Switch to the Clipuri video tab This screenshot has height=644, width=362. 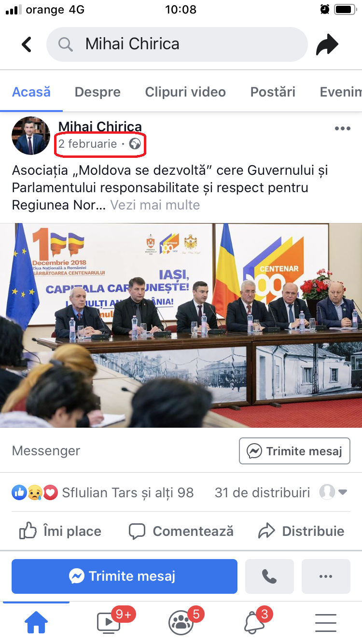click(185, 92)
